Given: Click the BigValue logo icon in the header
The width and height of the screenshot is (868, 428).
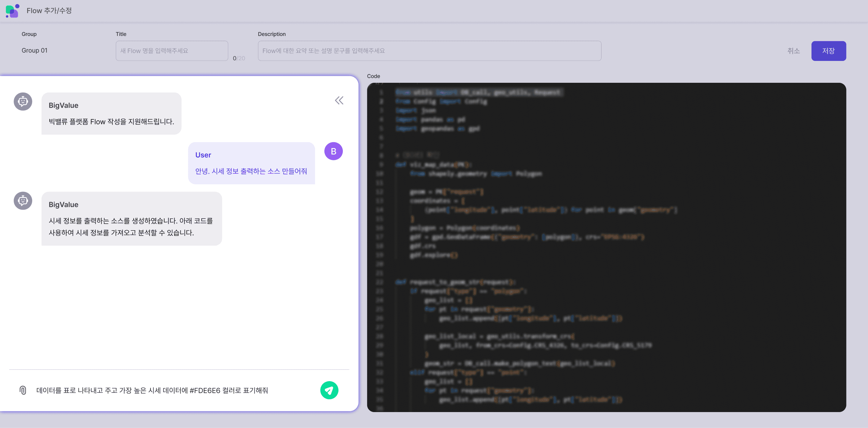Looking at the screenshot, I should pyautogui.click(x=12, y=10).
